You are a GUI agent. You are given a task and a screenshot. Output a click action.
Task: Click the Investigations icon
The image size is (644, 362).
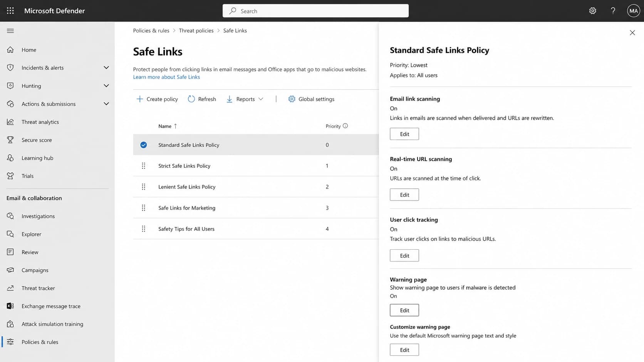pos(10,216)
